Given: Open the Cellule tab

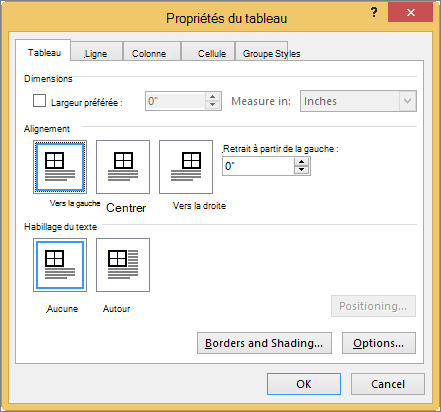Looking at the screenshot, I should (x=211, y=53).
